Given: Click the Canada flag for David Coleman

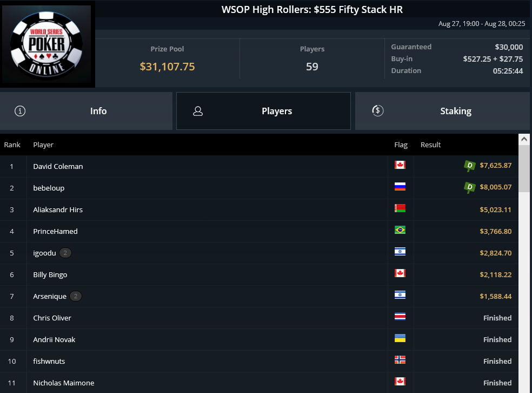Looking at the screenshot, I should pos(400,165).
